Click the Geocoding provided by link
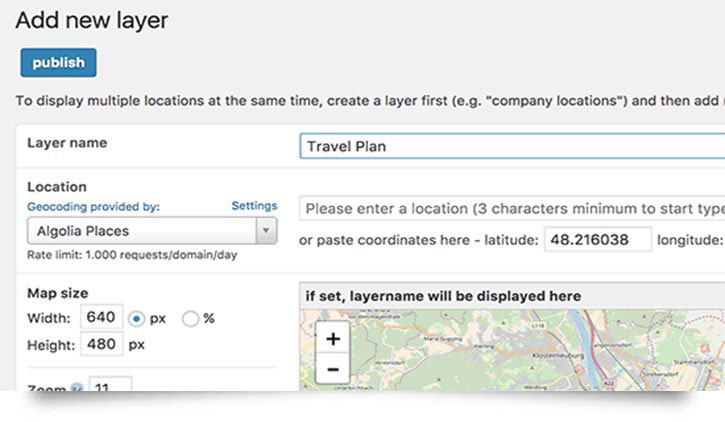The width and height of the screenshot is (725, 422). [93, 207]
